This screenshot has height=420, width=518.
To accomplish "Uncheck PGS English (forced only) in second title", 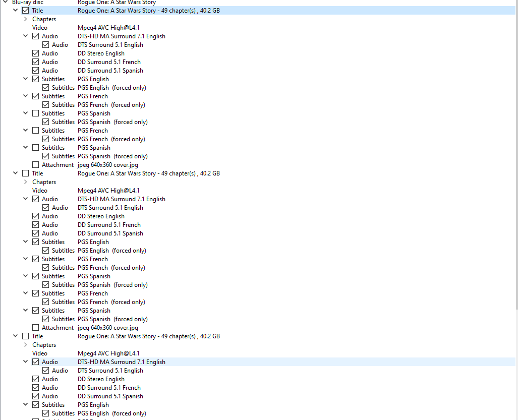I will pyautogui.click(x=45, y=251).
